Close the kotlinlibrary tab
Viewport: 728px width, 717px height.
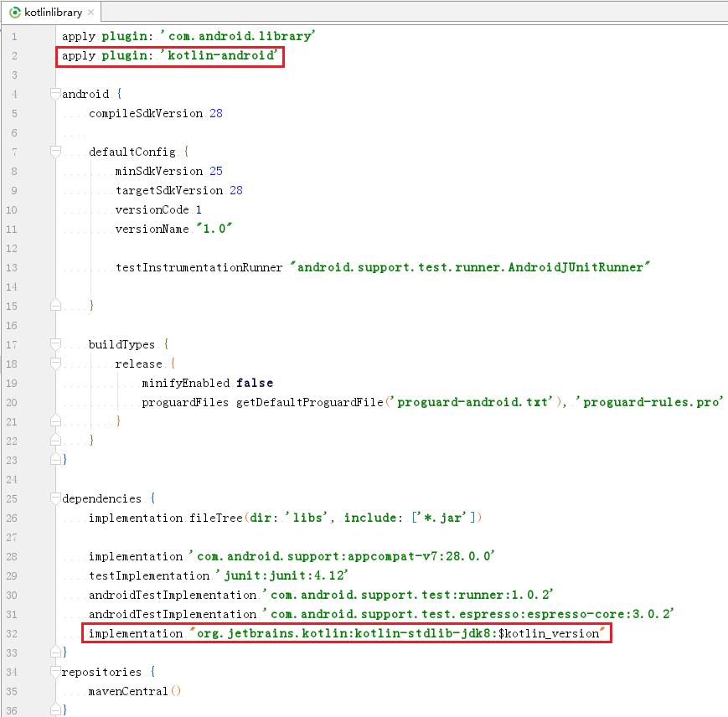(x=90, y=13)
